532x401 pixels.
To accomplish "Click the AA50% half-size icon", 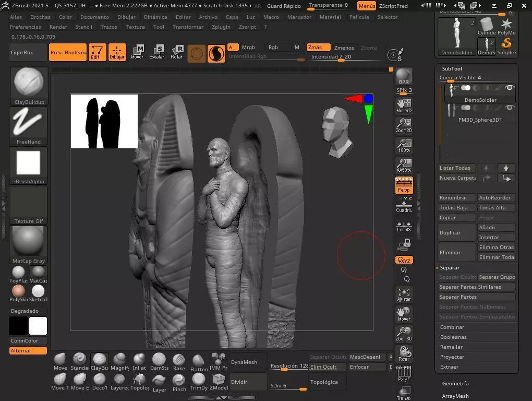I will (x=404, y=166).
